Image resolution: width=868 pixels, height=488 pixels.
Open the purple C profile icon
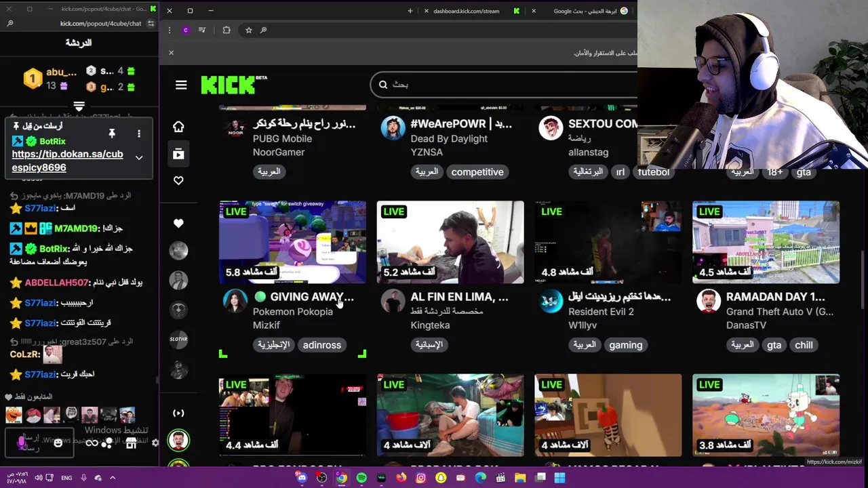click(186, 30)
